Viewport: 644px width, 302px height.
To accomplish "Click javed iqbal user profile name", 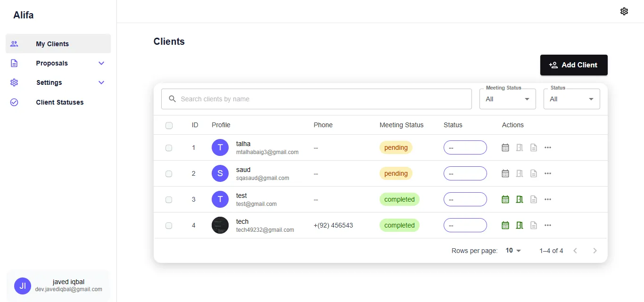I will click(x=68, y=282).
